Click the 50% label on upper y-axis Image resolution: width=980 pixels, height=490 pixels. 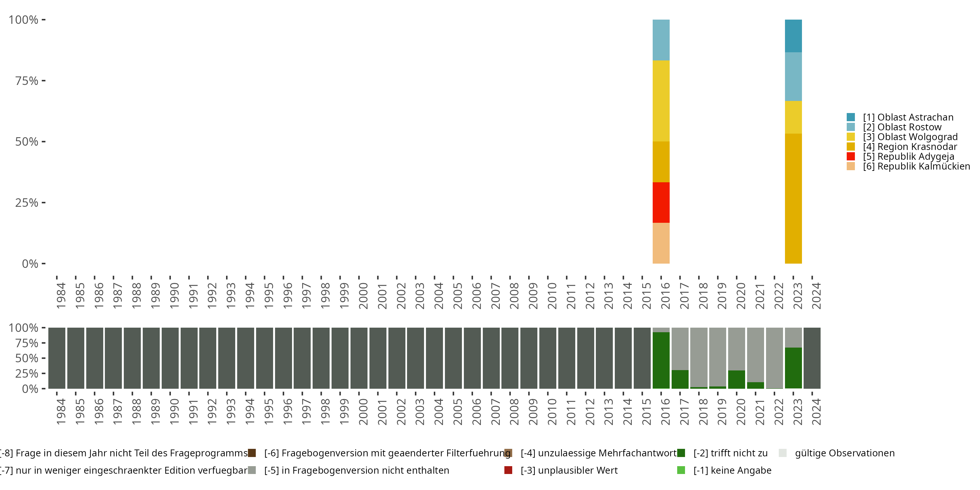pos(27,142)
